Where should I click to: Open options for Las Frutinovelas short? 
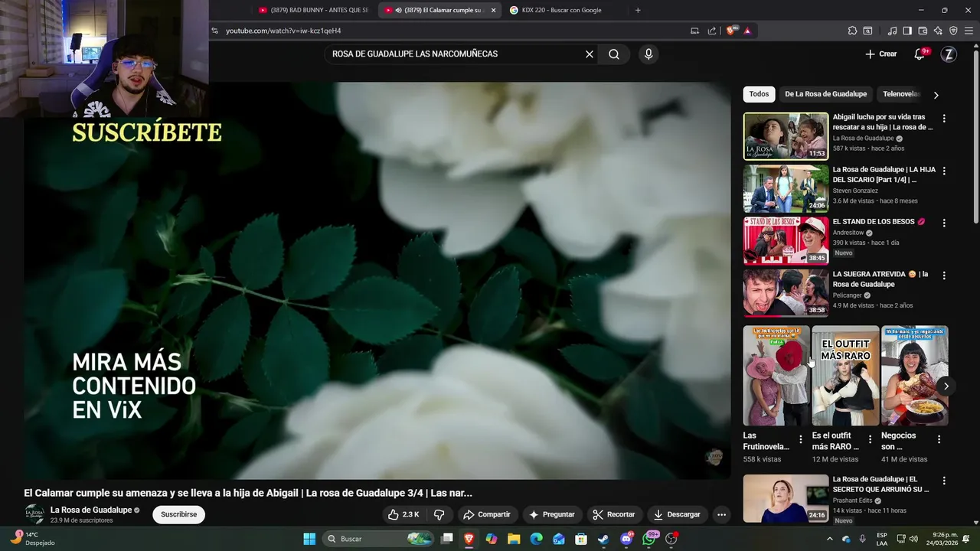point(801,439)
